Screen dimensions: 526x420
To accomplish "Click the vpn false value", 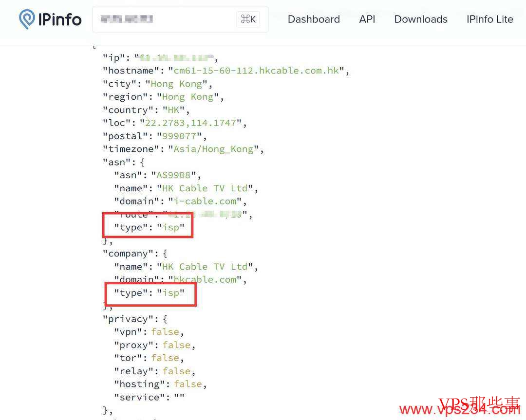I will click(x=165, y=332).
